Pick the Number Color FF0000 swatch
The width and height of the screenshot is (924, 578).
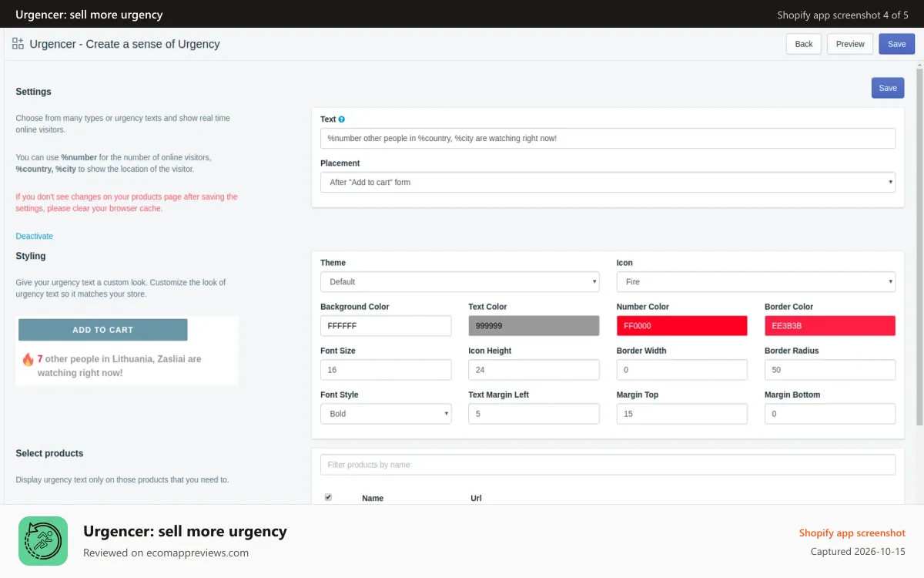(x=682, y=326)
